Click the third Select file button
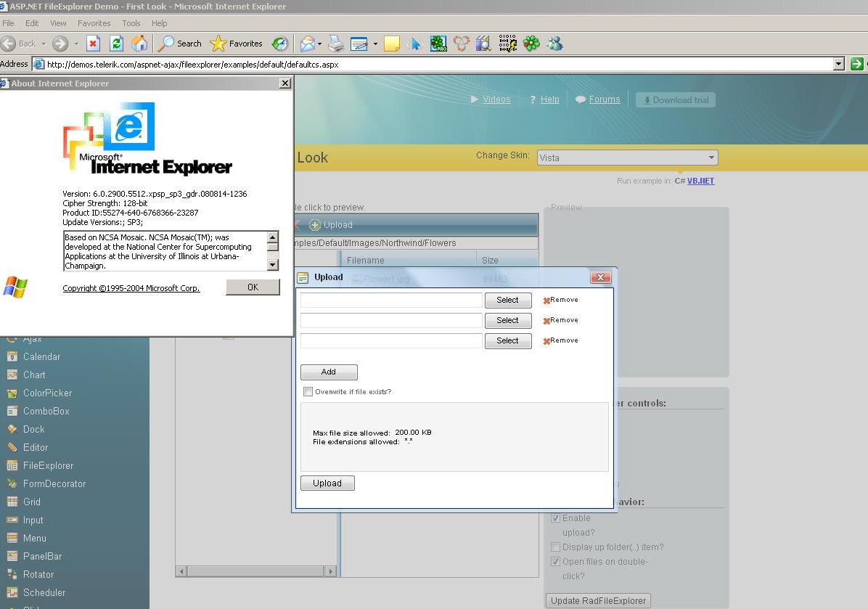 [507, 341]
